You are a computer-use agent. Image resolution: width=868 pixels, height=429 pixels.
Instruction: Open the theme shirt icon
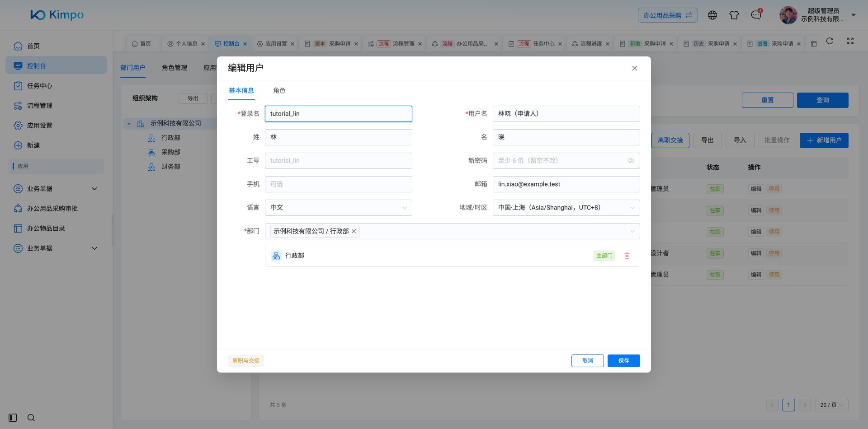(x=734, y=15)
